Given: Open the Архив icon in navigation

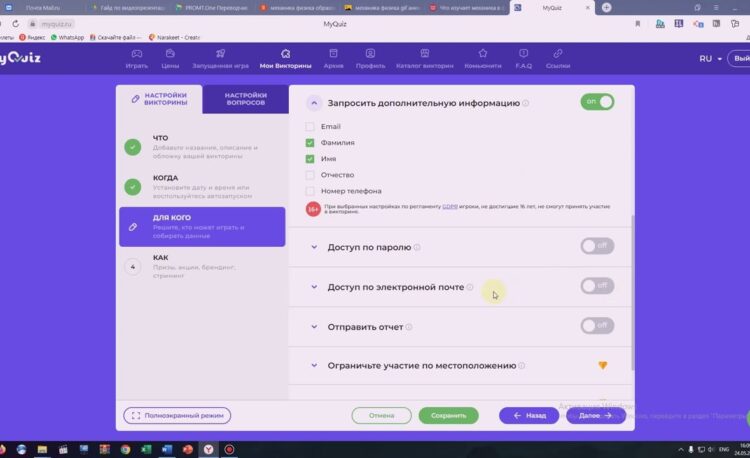Looking at the screenshot, I should 333,53.
